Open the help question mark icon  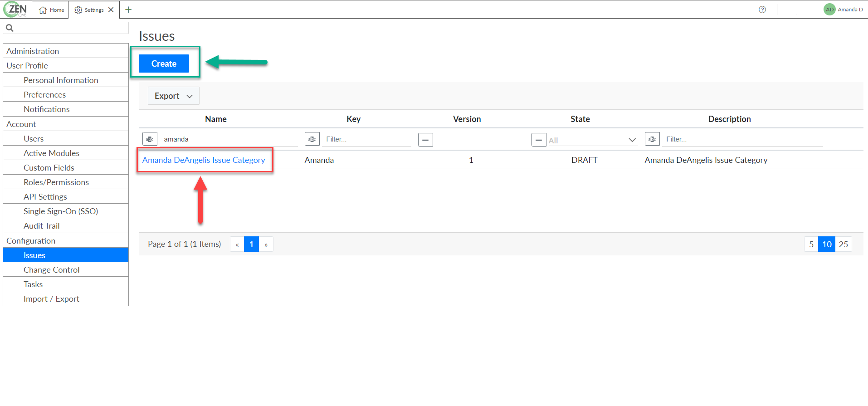tap(762, 10)
